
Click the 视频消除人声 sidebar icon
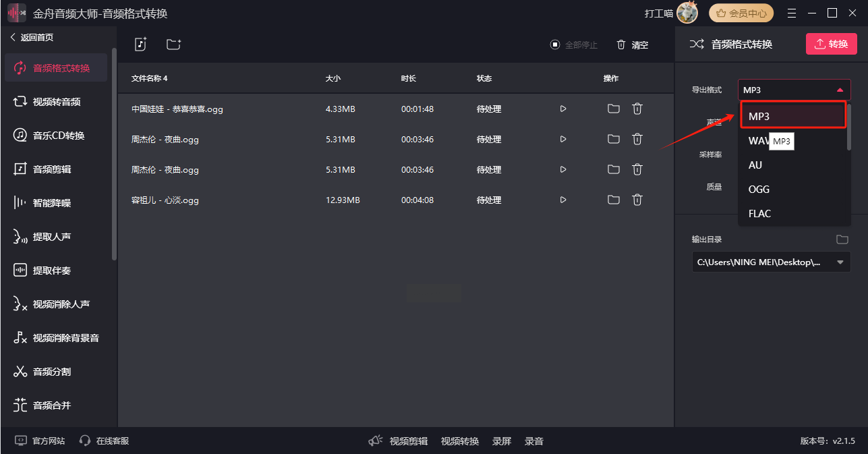tap(20, 304)
